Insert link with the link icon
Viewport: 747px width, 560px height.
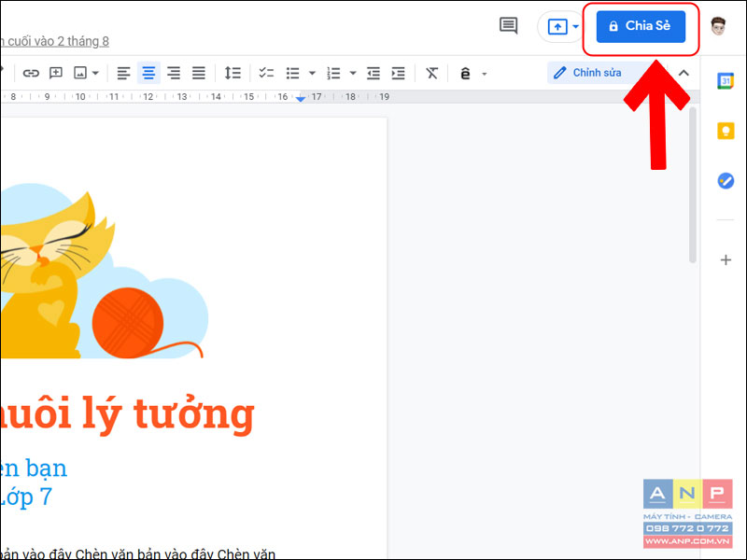(x=31, y=73)
